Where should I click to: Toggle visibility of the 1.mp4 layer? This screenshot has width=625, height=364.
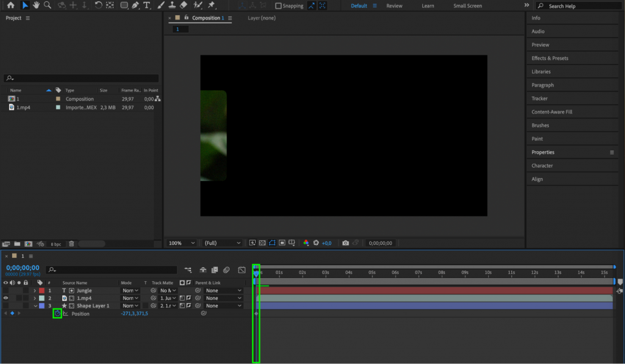pos(5,298)
